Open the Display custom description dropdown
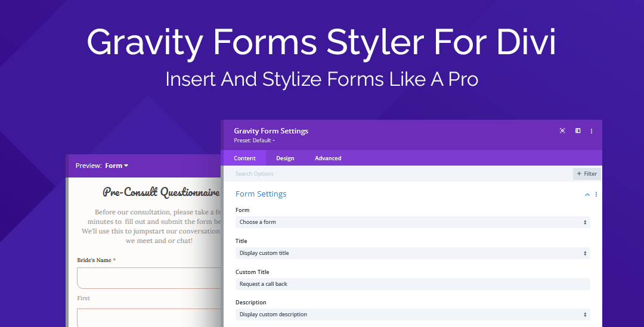The image size is (644, 327). pos(413,314)
